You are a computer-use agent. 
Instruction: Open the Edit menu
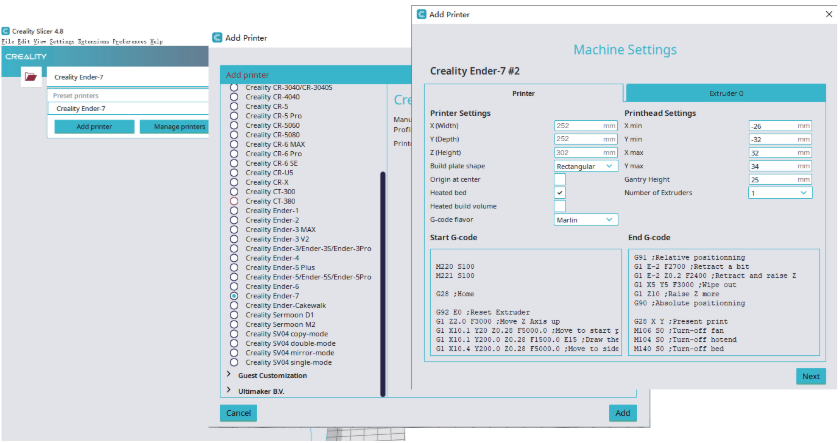pyautogui.click(x=24, y=41)
